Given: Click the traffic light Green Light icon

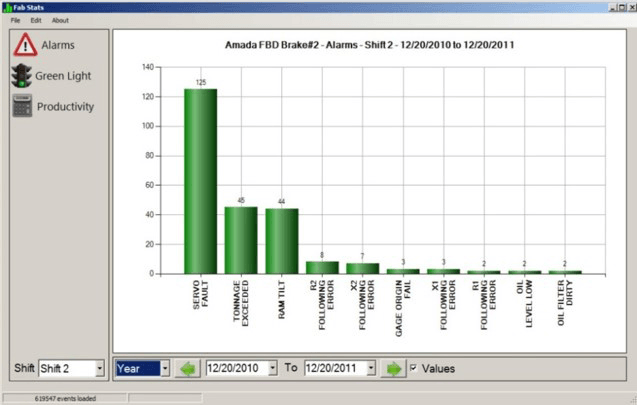Looking at the screenshot, I should coord(21,76).
